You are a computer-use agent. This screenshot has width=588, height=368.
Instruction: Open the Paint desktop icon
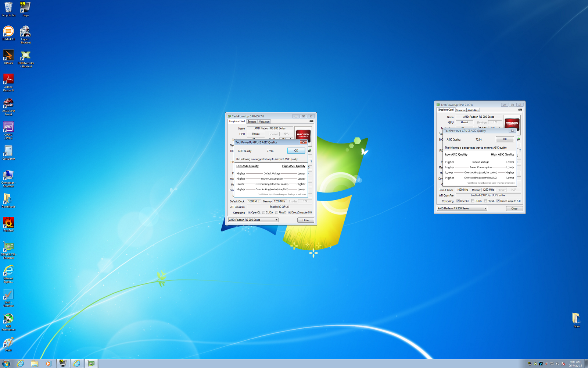(8, 344)
